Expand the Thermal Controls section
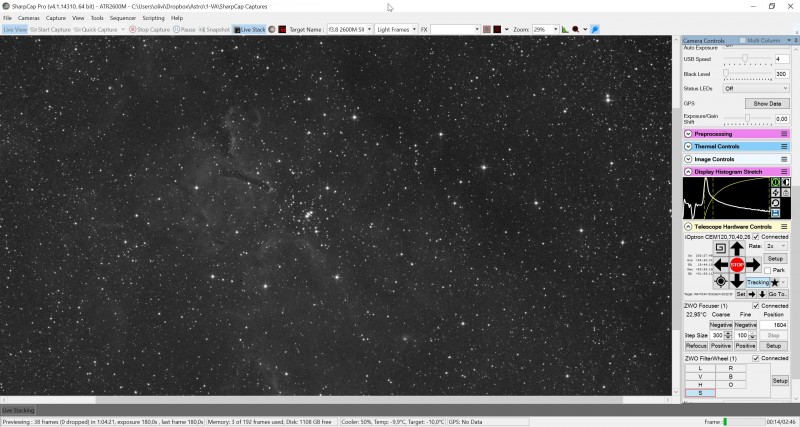 (688, 146)
